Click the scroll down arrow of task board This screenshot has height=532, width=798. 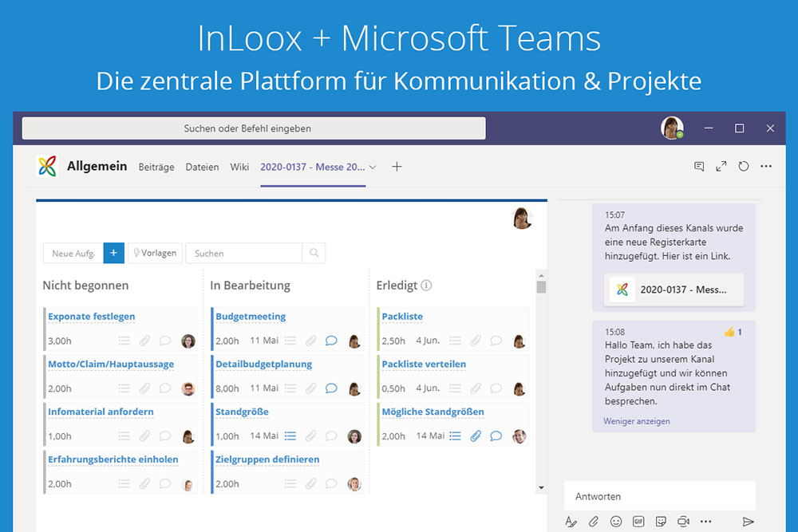pyautogui.click(x=541, y=488)
